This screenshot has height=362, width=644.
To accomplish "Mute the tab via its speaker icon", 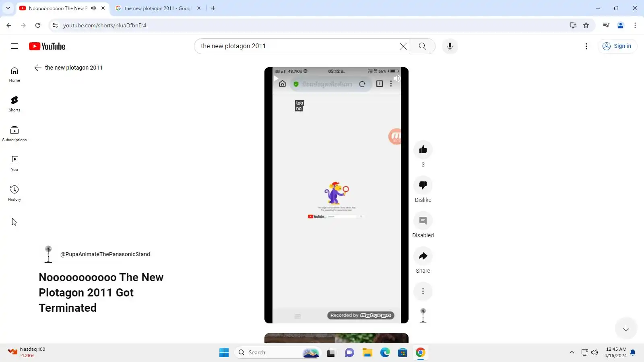I will (x=93, y=8).
